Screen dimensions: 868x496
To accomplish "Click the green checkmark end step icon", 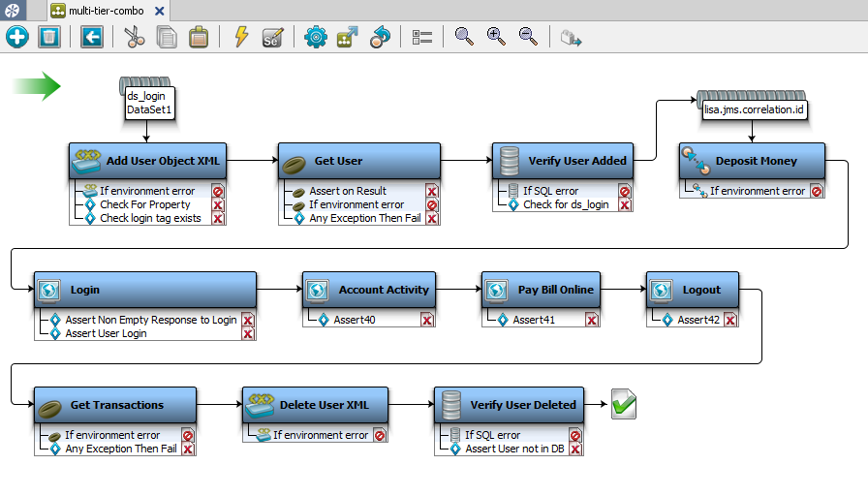I will pyautogui.click(x=624, y=404).
